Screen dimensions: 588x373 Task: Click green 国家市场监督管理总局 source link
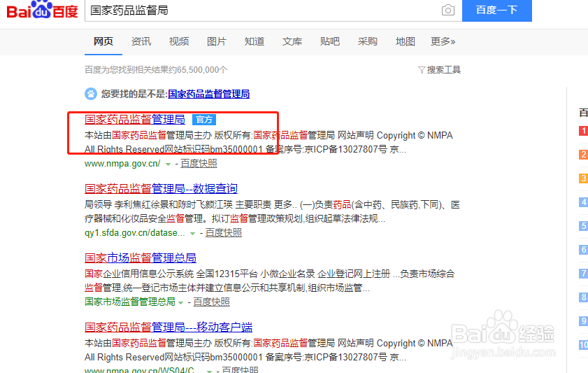[x=130, y=302]
